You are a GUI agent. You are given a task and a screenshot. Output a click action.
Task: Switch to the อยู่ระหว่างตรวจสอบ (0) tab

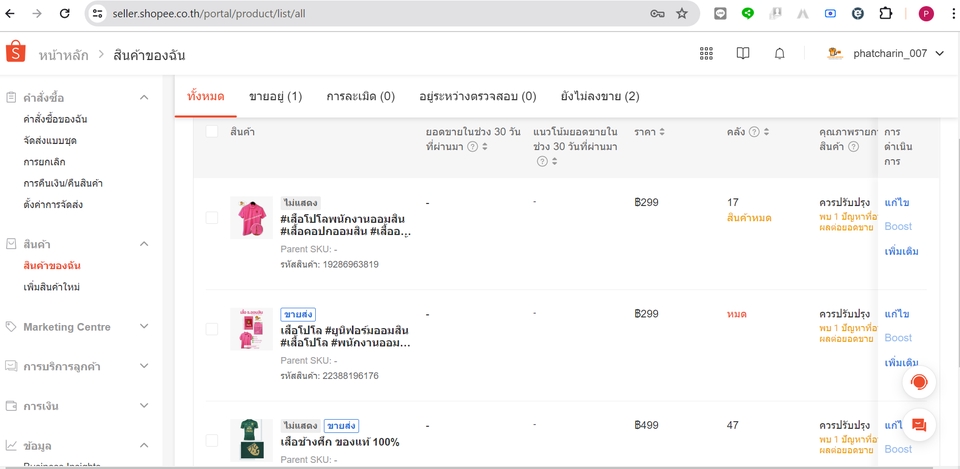pyautogui.click(x=478, y=96)
